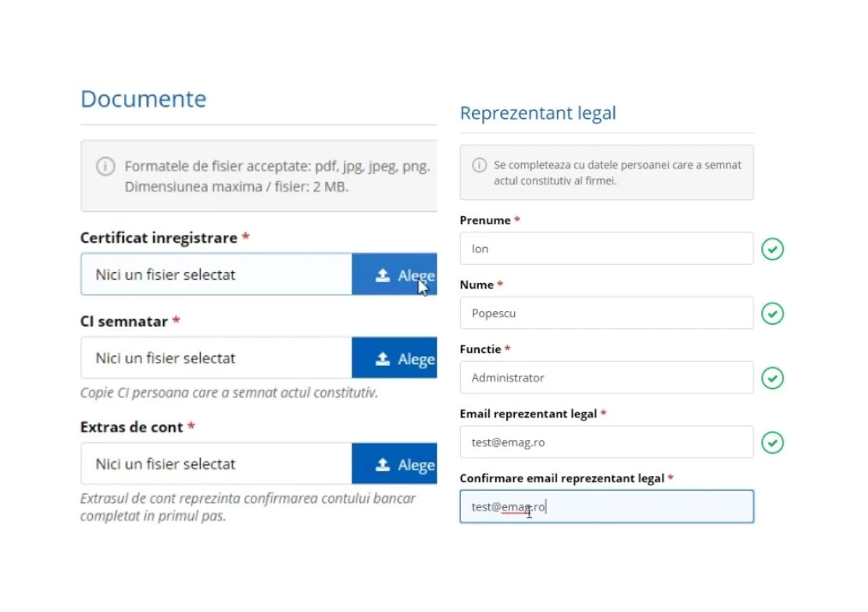This screenshot has width=868, height=612.
Task: Click the Email reprezentant legal field
Action: tap(606, 442)
